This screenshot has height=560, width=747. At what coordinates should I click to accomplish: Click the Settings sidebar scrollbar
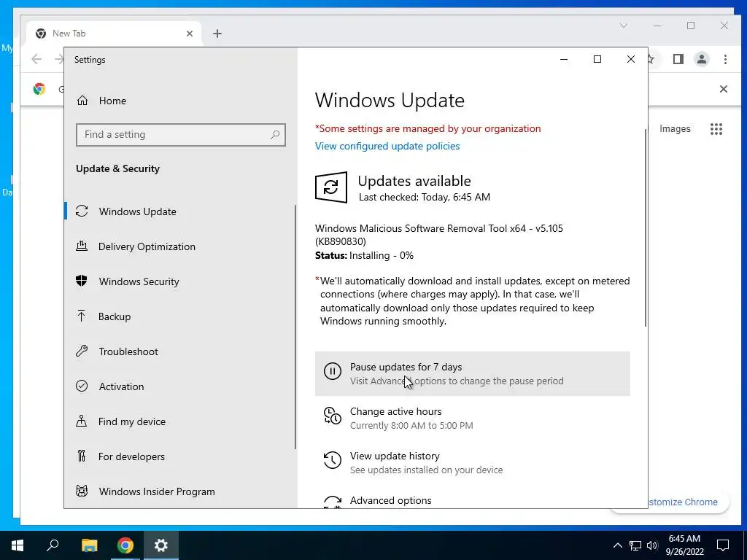pyautogui.click(x=295, y=327)
